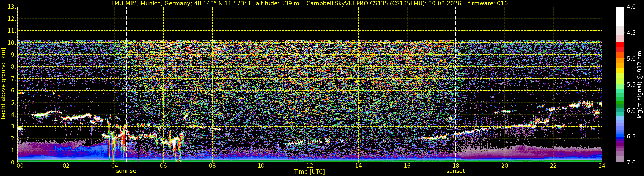Click the height axis tick label 6

pyautogui.click(x=13, y=91)
